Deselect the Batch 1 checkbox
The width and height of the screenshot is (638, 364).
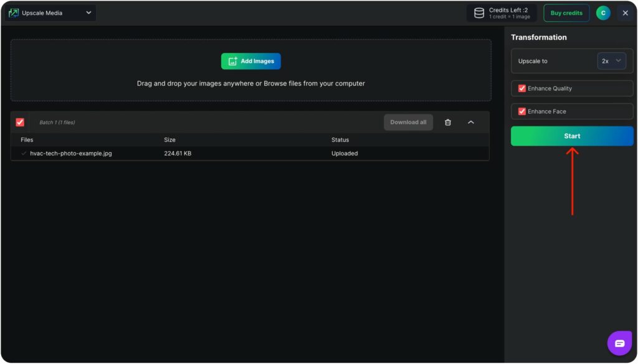[x=20, y=123]
